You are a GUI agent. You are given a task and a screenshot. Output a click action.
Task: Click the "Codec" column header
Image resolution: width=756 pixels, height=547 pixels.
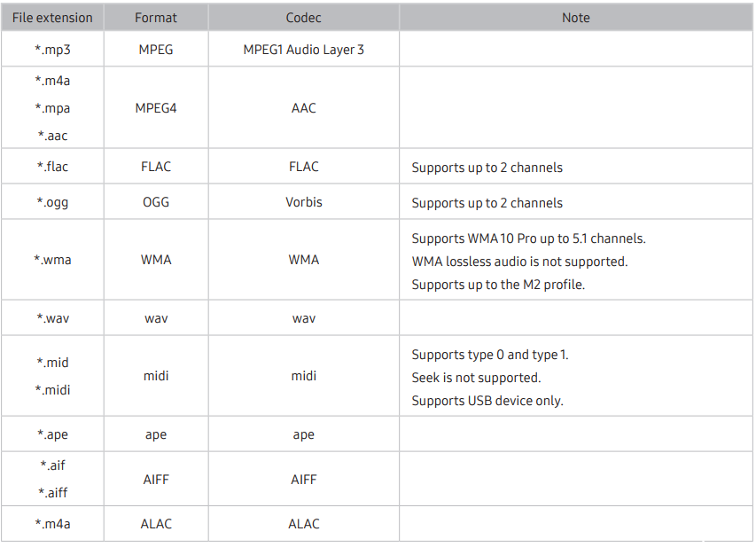click(x=303, y=18)
